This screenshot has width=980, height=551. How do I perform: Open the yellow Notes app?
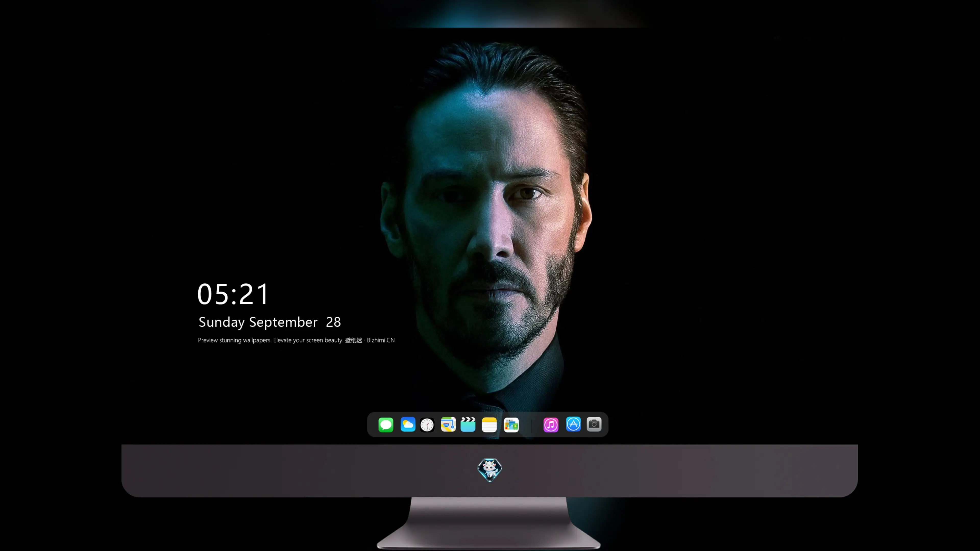click(x=489, y=424)
